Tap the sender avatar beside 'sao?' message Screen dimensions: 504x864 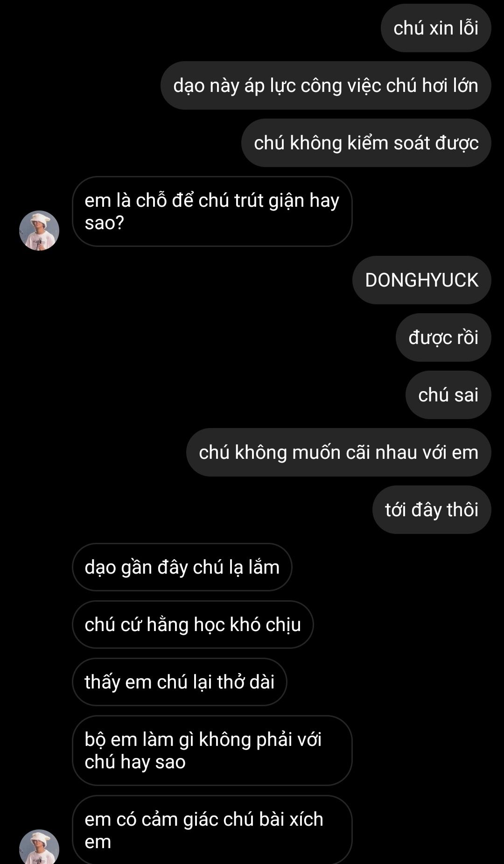point(39,231)
